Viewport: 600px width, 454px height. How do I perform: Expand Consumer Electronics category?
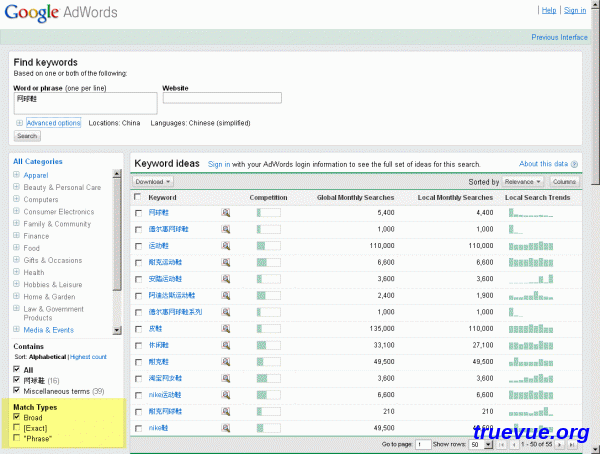16,211
